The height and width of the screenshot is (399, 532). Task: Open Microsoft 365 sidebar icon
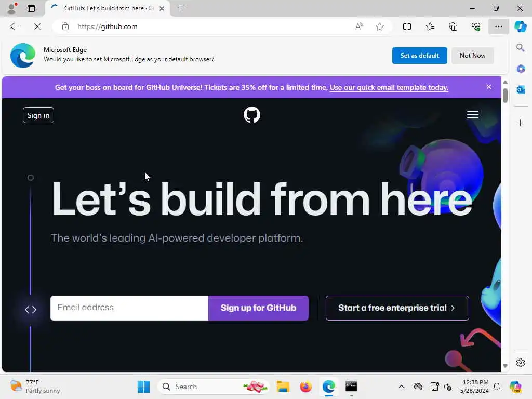(x=521, y=69)
